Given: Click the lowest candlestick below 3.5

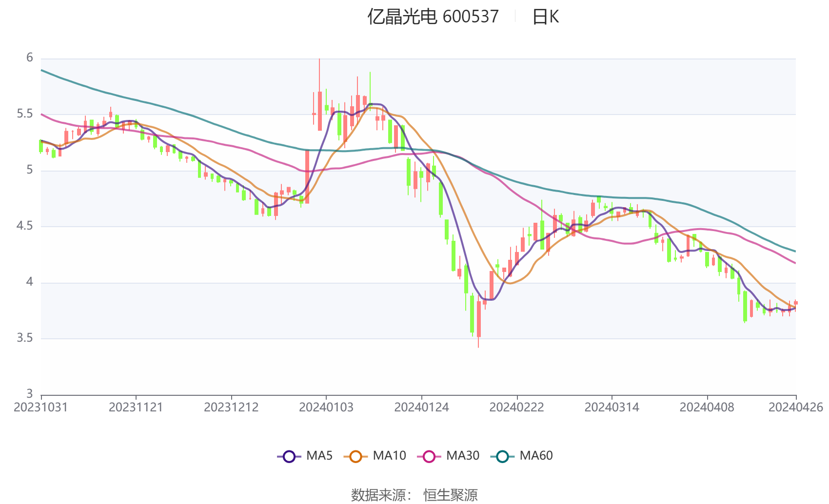Looking at the screenshot, I should point(479,319).
